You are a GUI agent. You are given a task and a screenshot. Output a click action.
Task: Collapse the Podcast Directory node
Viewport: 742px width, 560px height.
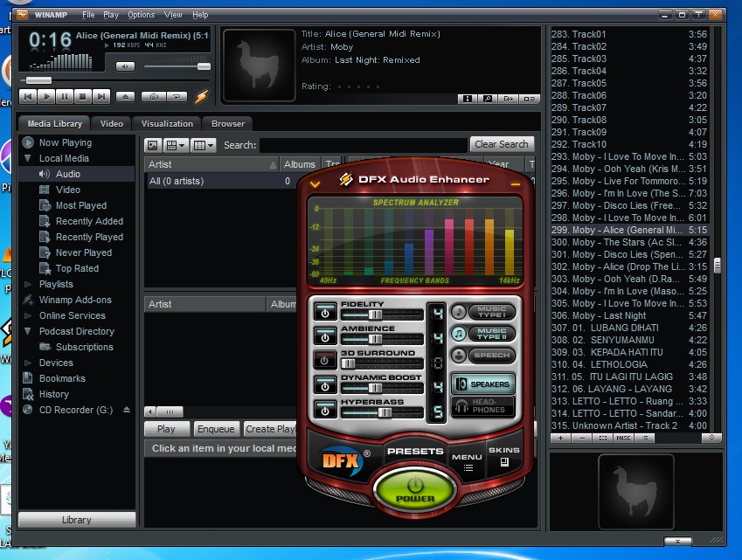pos(27,331)
